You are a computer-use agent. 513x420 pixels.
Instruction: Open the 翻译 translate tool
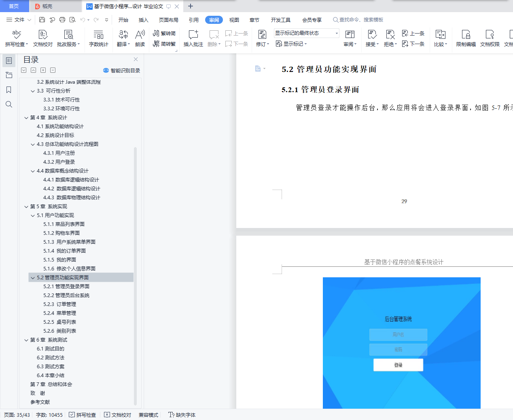(123, 38)
